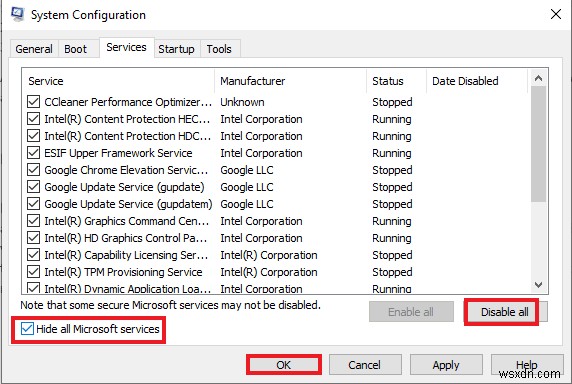Click 'Google LLC' cell for Chrome Elevation Service
This screenshot has width=572, height=384.
pyautogui.click(x=247, y=170)
